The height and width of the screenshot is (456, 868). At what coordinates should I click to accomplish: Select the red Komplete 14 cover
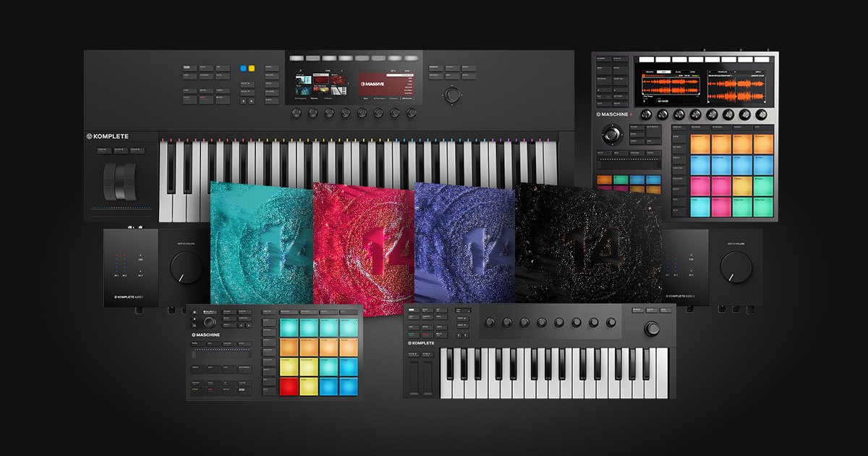[x=365, y=250]
